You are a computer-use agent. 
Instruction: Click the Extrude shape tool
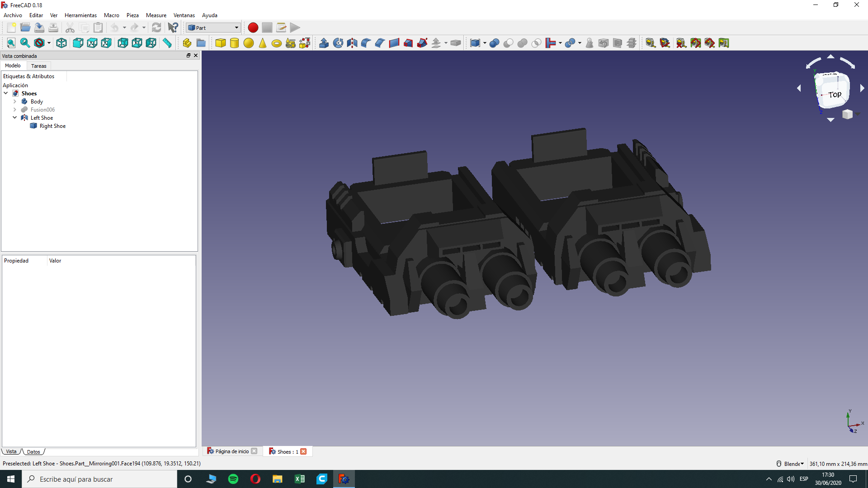coord(324,43)
